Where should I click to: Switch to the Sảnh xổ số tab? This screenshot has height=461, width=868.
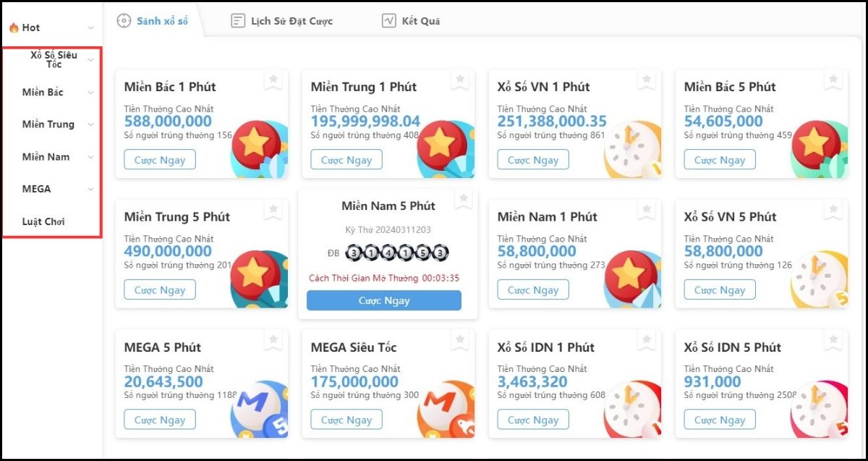tap(153, 21)
